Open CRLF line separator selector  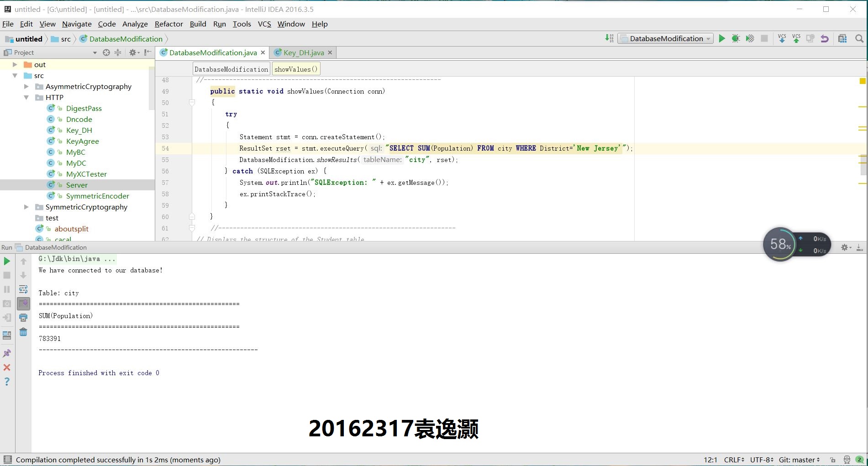point(734,460)
